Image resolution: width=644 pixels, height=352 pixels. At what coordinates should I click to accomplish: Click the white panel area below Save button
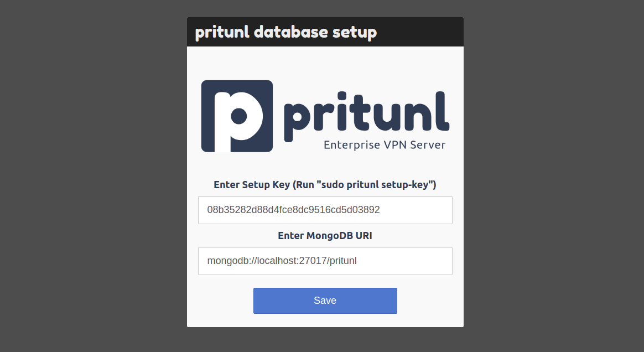pyautogui.click(x=325, y=321)
